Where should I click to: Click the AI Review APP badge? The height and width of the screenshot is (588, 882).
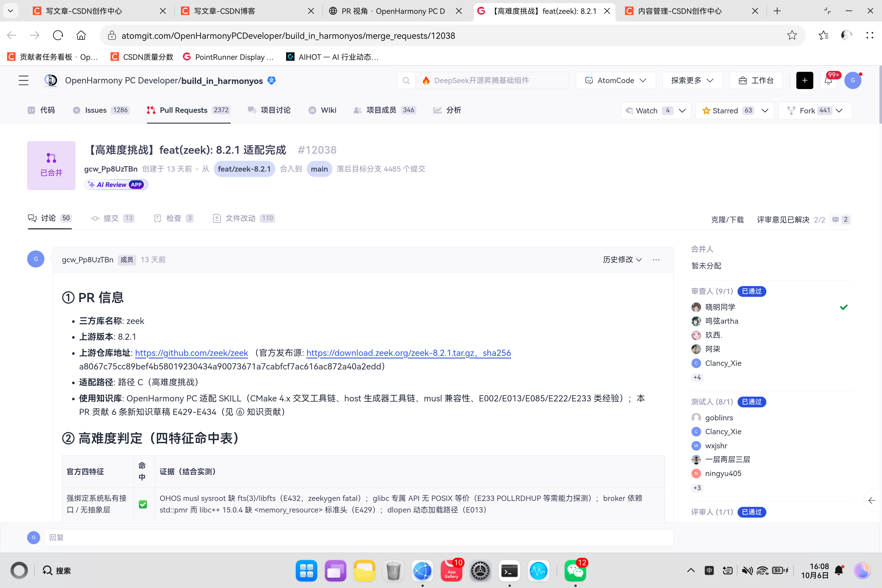[x=116, y=185]
